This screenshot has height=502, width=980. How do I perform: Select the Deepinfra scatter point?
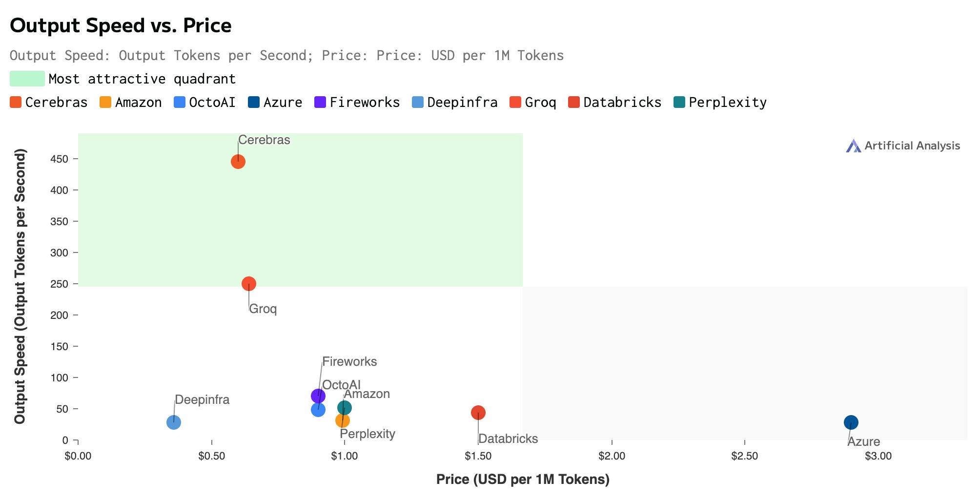[x=174, y=422]
